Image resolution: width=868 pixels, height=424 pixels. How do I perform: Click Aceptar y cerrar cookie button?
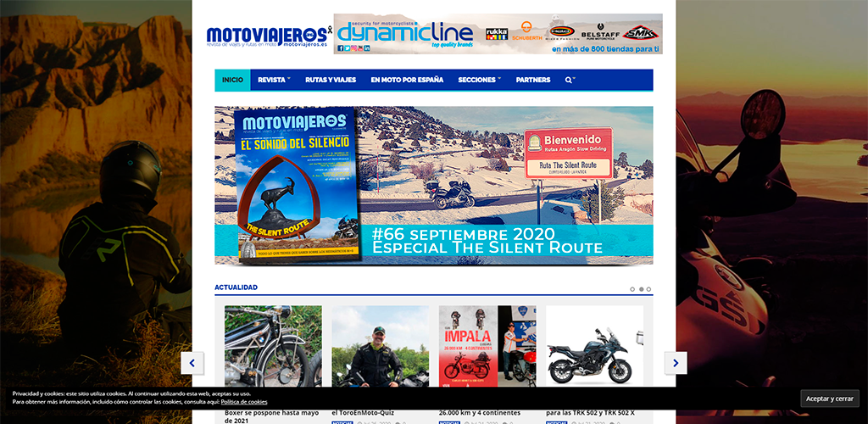tap(829, 399)
